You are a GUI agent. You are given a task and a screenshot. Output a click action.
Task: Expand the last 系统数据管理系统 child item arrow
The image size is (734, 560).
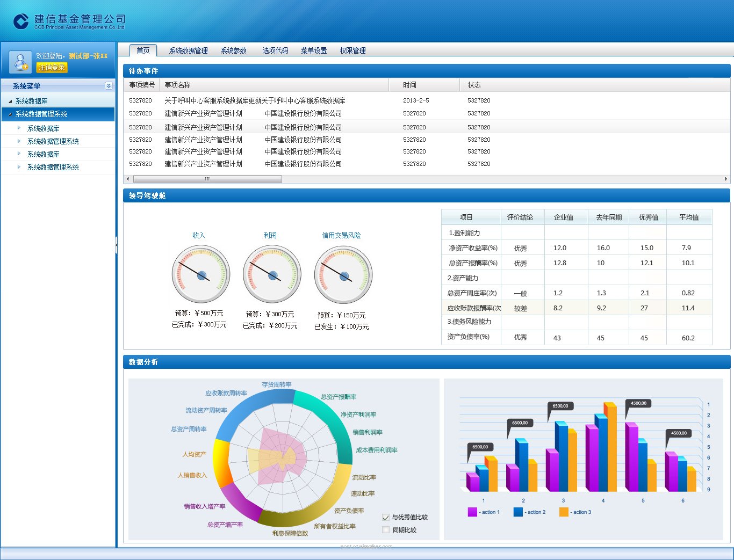(19, 166)
